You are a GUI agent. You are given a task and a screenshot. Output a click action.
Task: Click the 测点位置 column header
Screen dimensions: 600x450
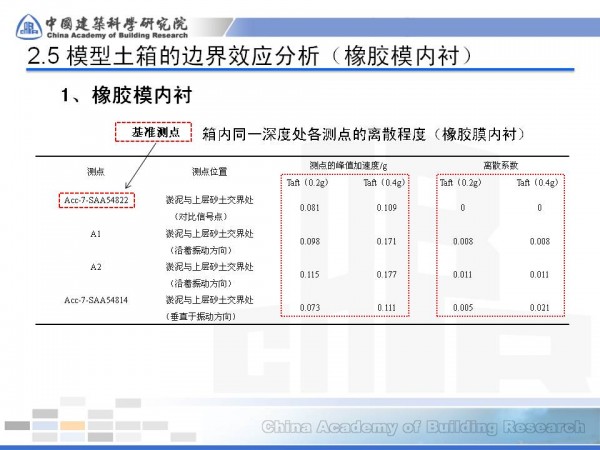209,170
